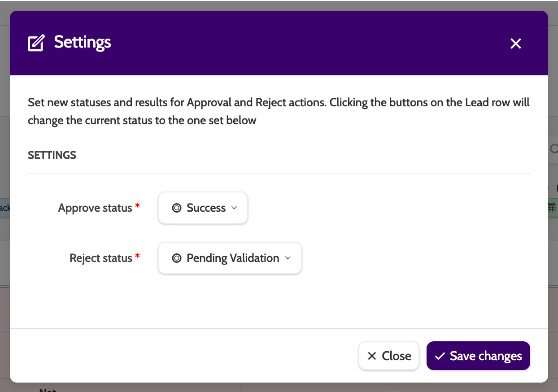
Task: Open the Approve status dropdown showing Success
Action: (x=203, y=208)
